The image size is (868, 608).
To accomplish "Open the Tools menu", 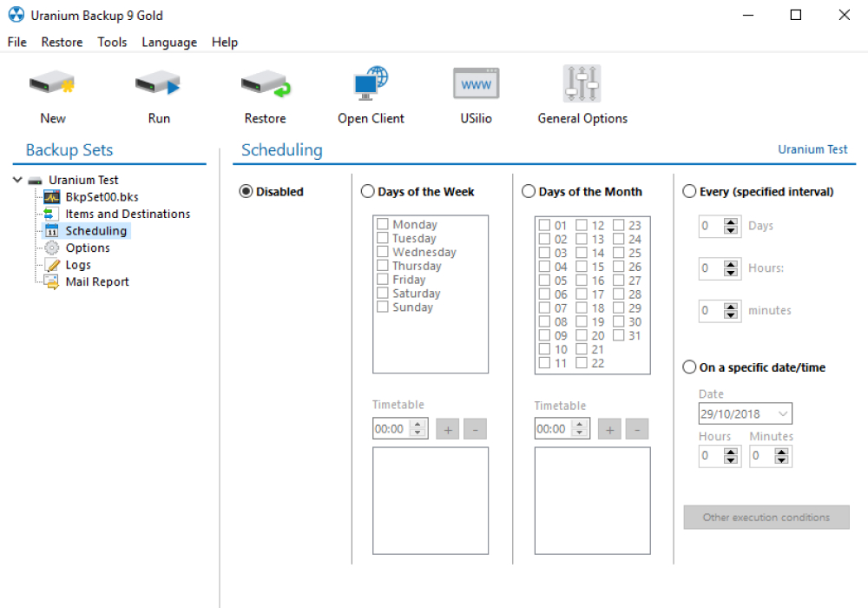I will pos(112,42).
